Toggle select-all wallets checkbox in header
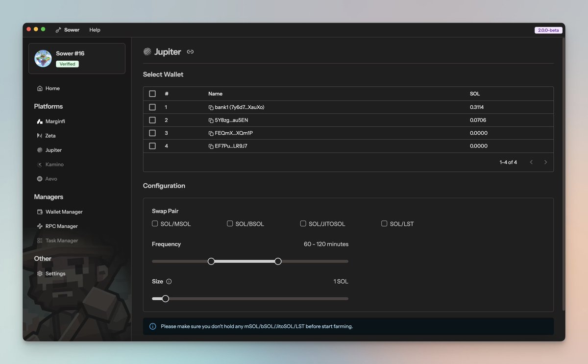 [152, 94]
